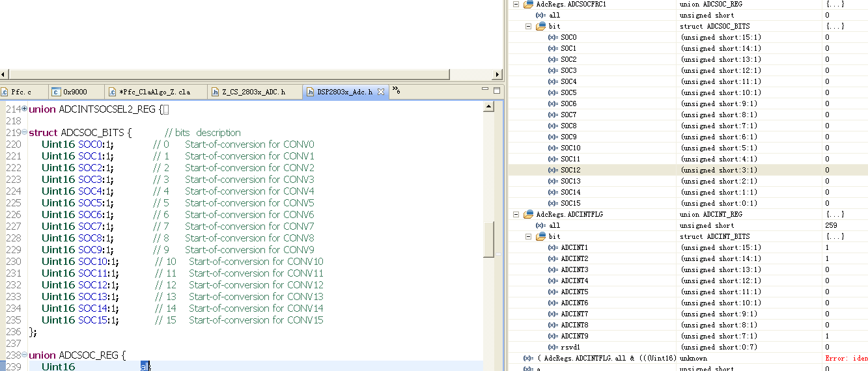Viewport: 868px width, 371px height.
Task: Click variable icon next to SOC15
Action: (x=553, y=203)
